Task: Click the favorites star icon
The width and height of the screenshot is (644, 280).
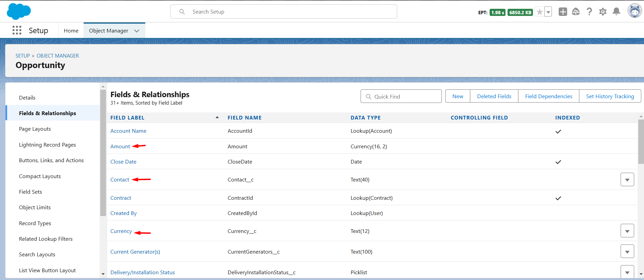Action: 539,12
